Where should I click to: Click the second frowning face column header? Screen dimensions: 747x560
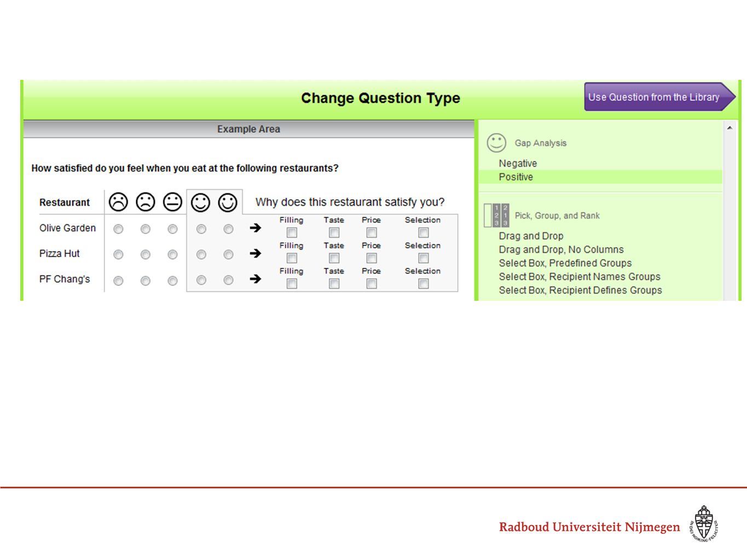tap(146, 202)
